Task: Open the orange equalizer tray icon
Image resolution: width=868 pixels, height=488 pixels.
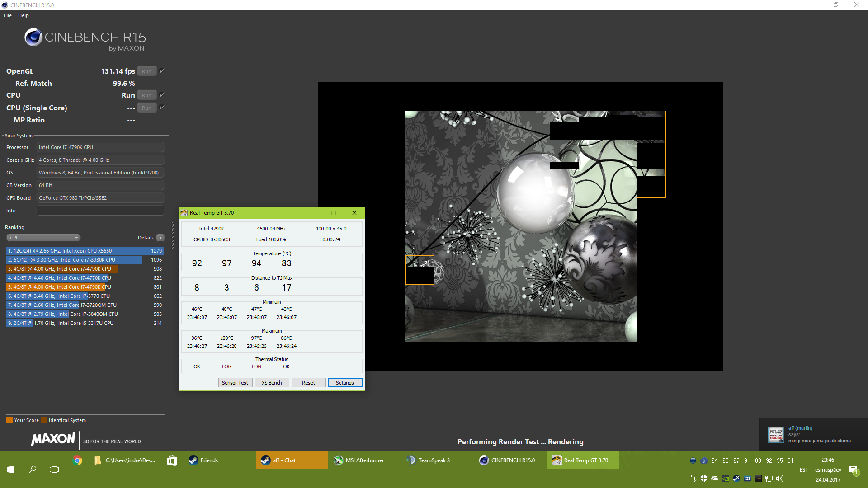Action: (x=758, y=479)
